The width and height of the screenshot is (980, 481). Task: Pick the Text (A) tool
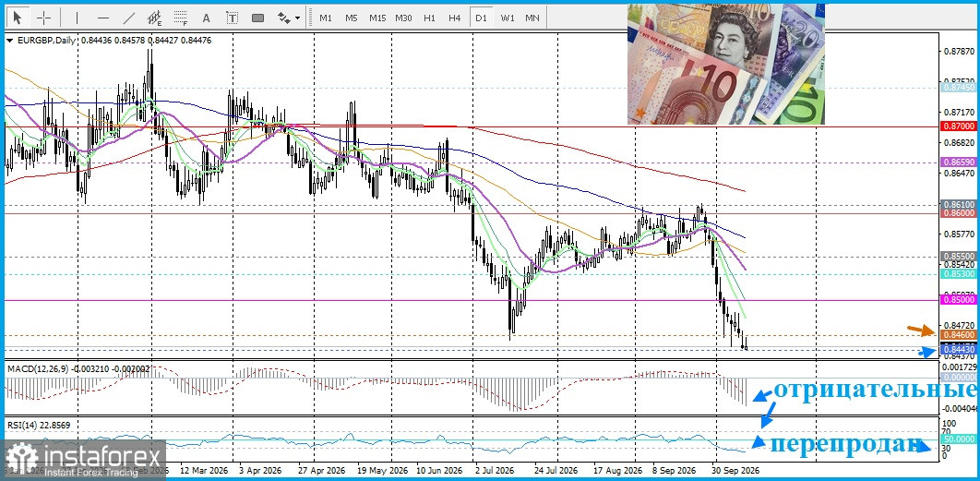click(x=207, y=18)
